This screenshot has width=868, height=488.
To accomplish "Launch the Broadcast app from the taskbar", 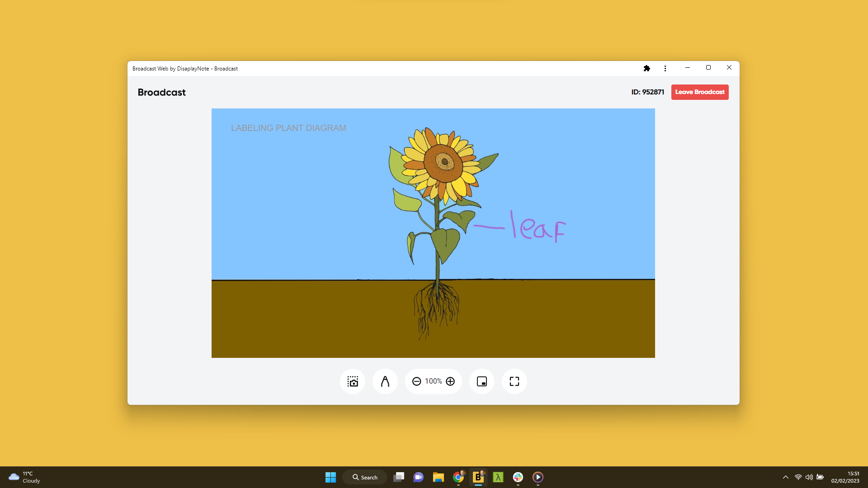I will click(478, 477).
